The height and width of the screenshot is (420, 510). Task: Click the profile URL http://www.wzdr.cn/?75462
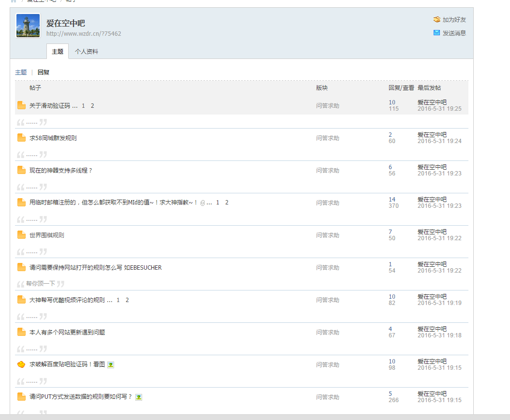click(x=84, y=34)
